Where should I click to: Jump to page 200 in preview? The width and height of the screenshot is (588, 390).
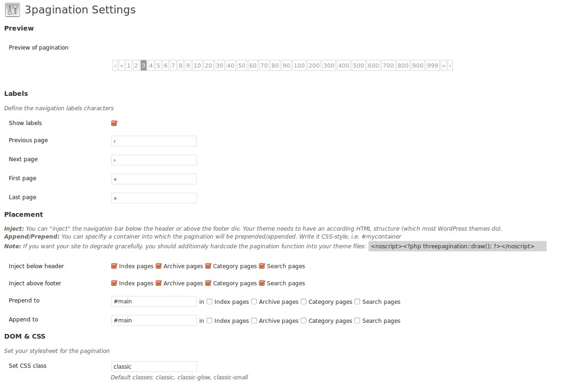(314, 66)
